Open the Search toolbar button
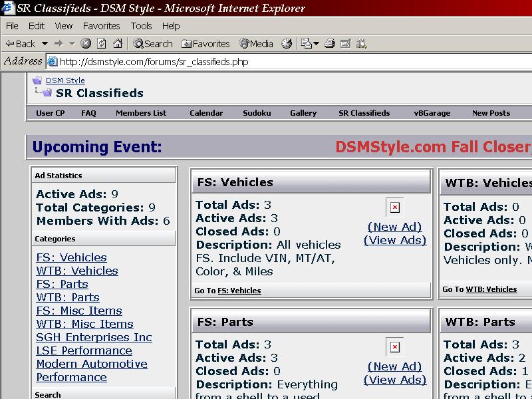 [152, 44]
